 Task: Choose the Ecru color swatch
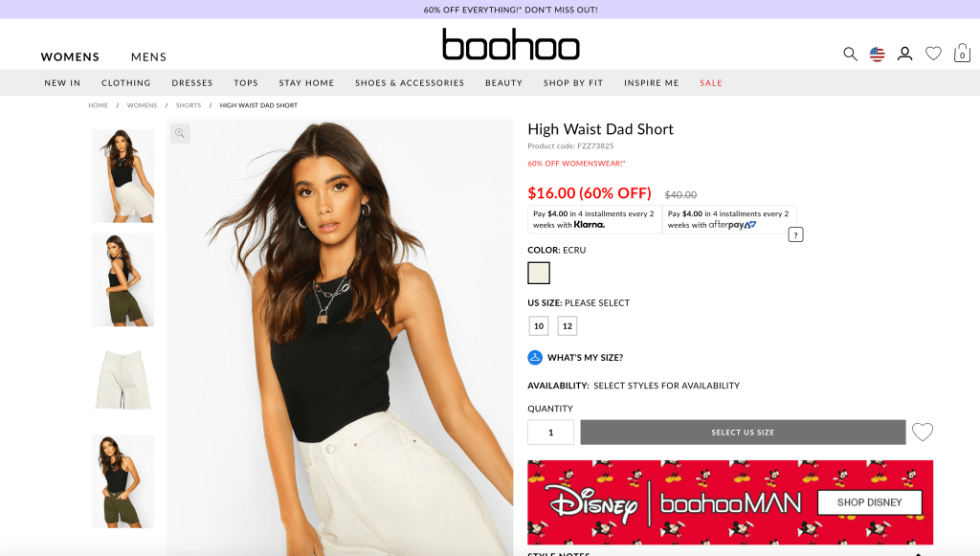coord(539,273)
